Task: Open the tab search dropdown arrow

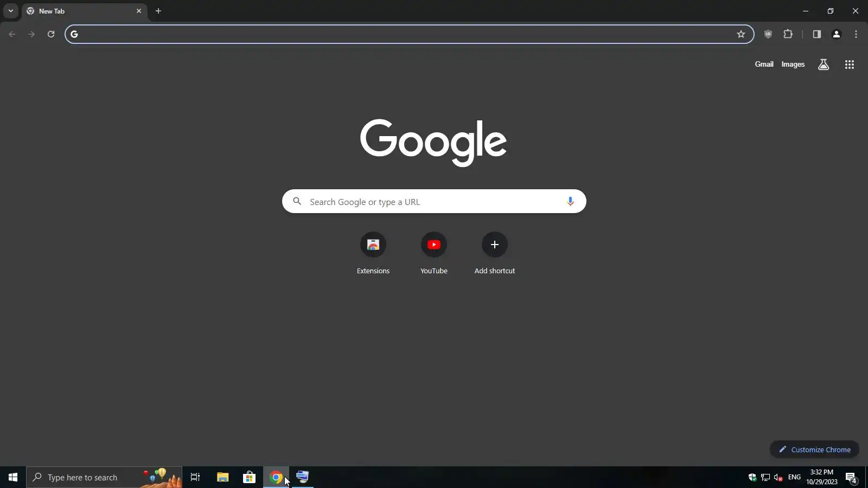Action: coord(10,11)
